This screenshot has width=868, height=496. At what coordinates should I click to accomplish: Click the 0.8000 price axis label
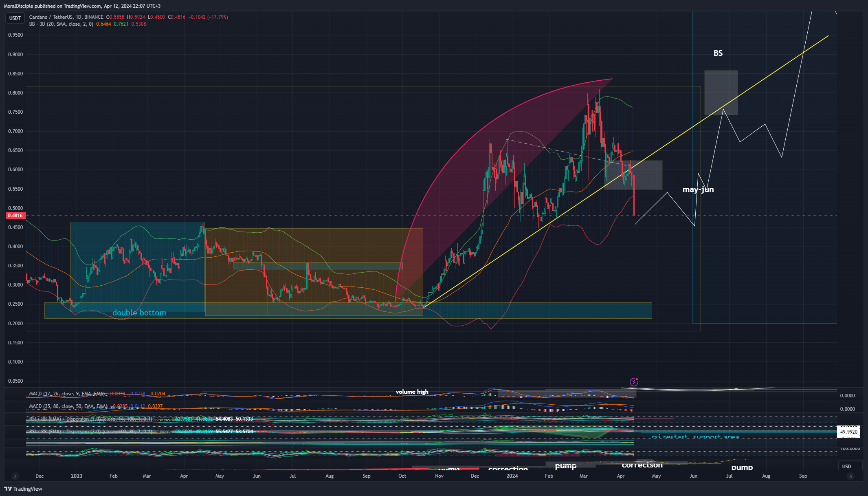[x=15, y=93]
